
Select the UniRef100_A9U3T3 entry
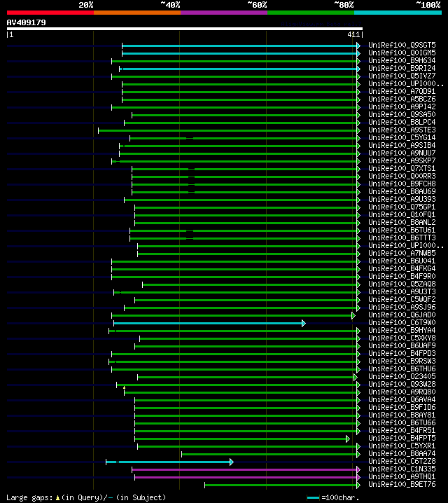pos(402,291)
